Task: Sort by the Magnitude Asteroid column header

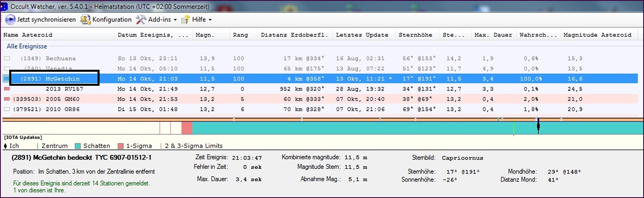Action: pos(597,35)
